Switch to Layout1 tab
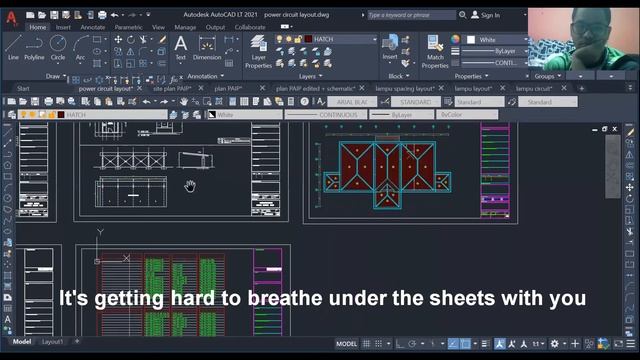640x360 pixels. coord(52,342)
